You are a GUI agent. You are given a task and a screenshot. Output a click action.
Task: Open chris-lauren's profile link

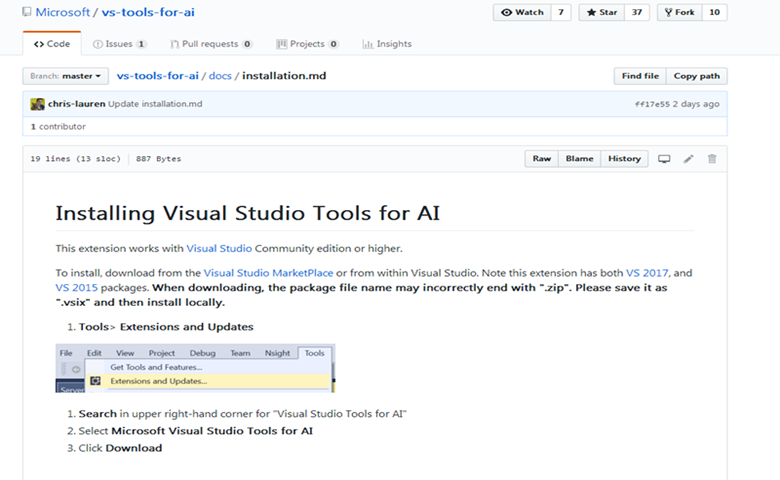click(x=77, y=104)
